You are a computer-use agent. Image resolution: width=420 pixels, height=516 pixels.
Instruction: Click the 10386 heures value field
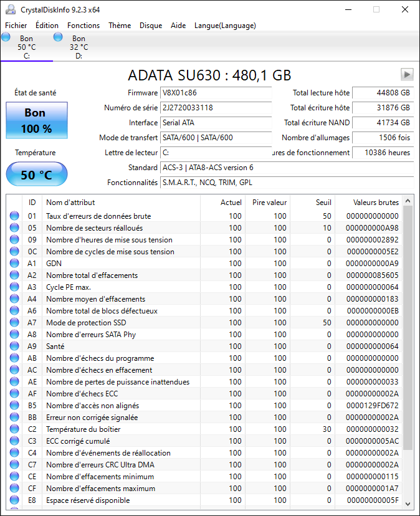coord(383,153)
